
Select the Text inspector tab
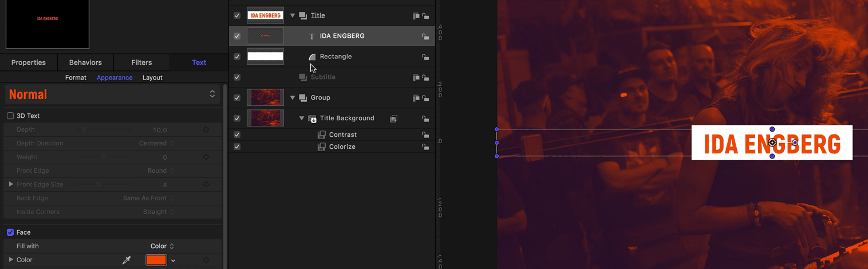point(199,62)
